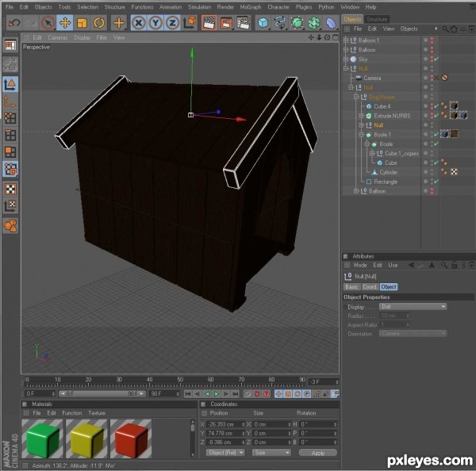The image size is (476, 471).
Task: Toggle X axis lock
Action: tap(139, 23)
